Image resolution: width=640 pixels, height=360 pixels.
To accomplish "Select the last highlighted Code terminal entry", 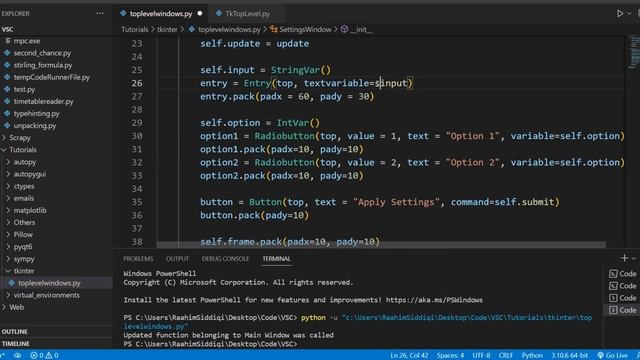I will pos(622,310).
